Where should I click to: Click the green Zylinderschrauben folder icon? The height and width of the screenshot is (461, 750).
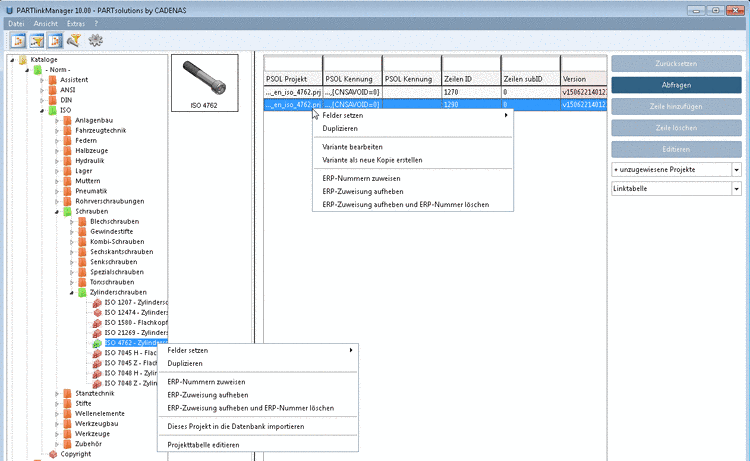[x=82, y=292]
